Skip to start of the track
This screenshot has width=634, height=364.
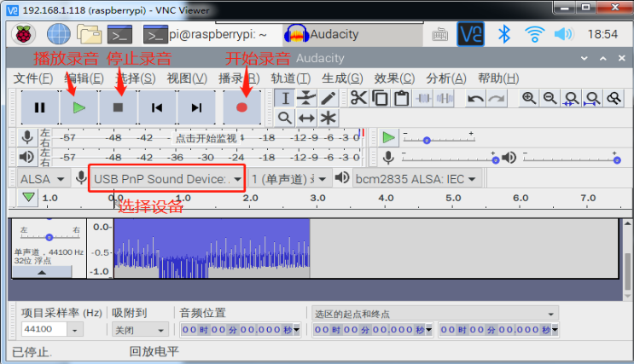[157, 107]
